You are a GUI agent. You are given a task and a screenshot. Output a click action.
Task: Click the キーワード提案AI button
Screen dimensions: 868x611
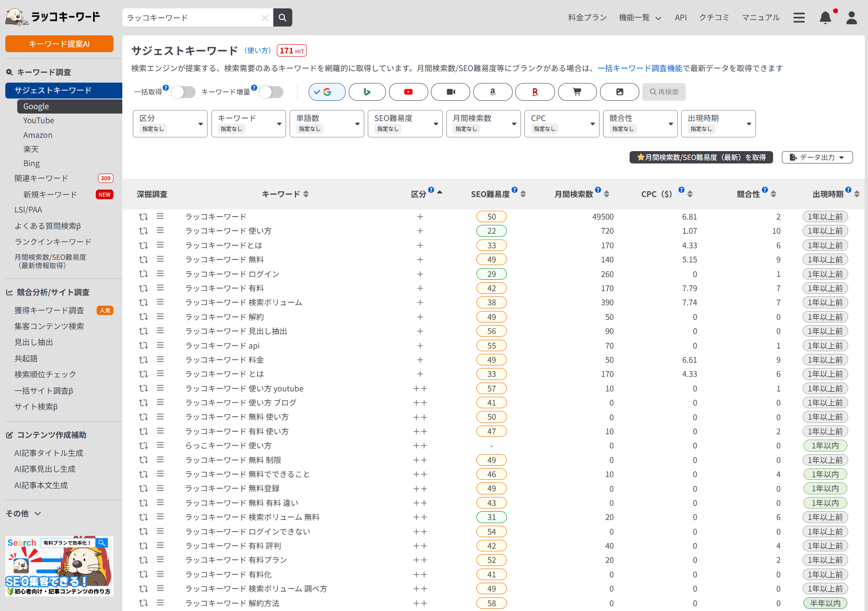[59, 44]
